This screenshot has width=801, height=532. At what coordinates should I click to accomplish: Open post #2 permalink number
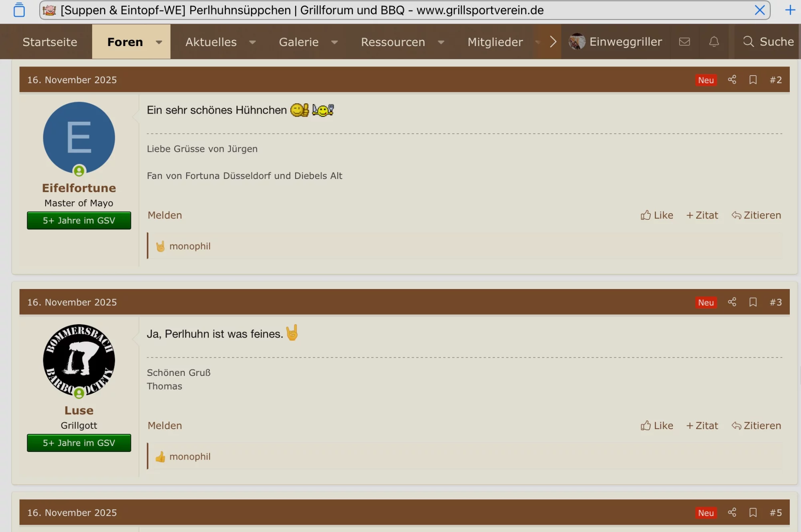click(775, 80)
